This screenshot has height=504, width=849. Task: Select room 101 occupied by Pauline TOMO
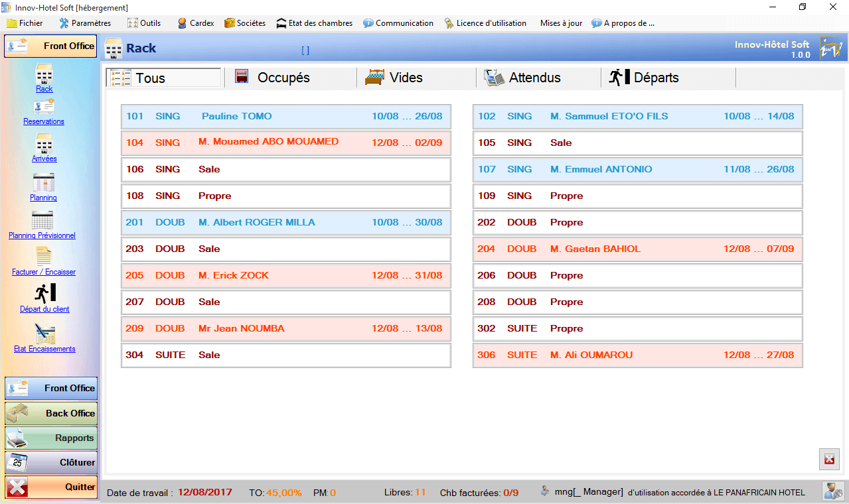[285, 116]
